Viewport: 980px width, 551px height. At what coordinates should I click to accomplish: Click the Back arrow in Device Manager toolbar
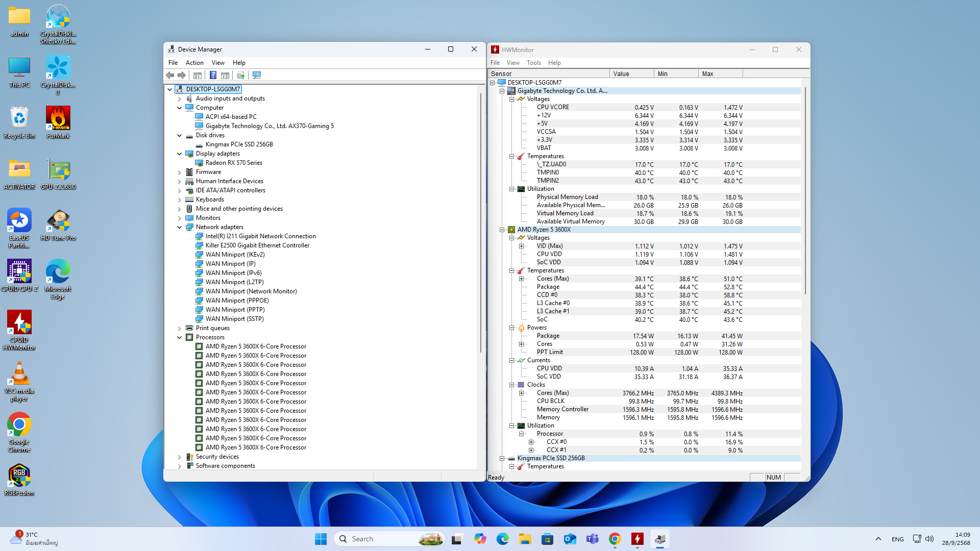point(170,75)
